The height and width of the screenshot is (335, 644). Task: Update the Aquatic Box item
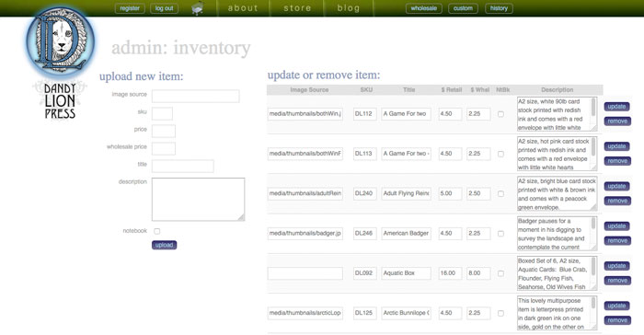click(617, 266)
